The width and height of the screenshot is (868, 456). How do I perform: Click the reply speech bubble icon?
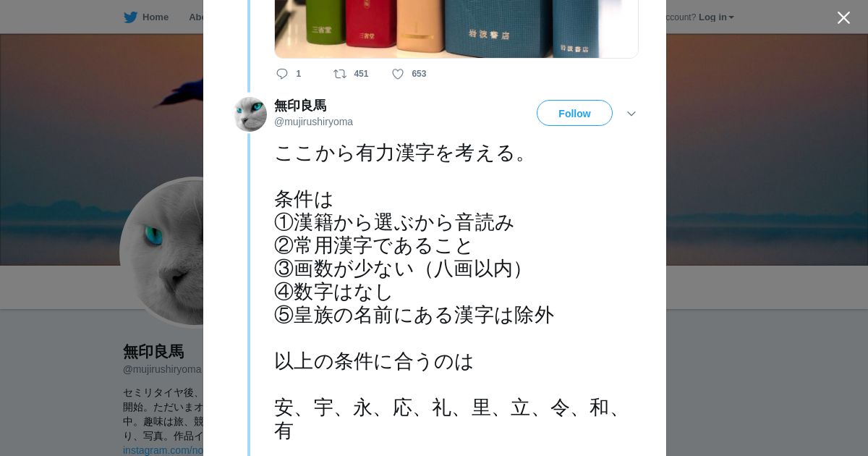click(282, 74)
